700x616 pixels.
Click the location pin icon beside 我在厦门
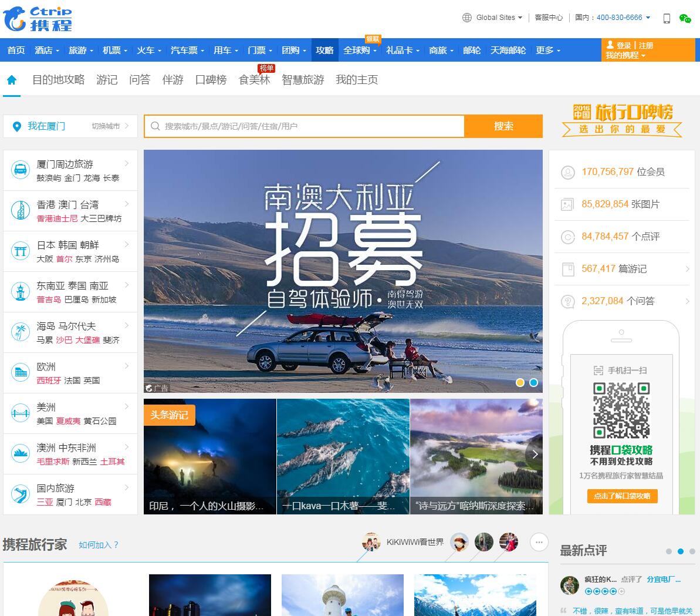click(x=17, y=126)
